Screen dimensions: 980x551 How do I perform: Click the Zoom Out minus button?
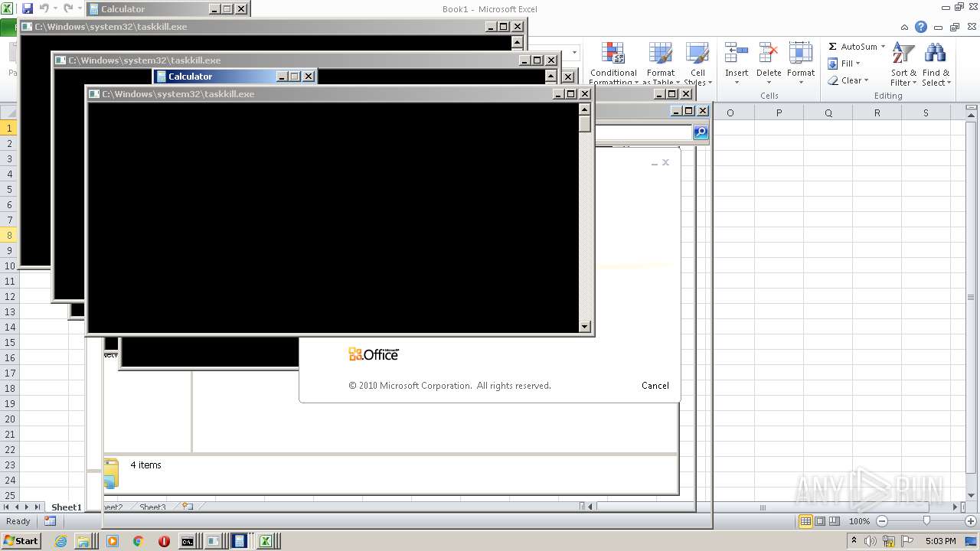(881, 521)
